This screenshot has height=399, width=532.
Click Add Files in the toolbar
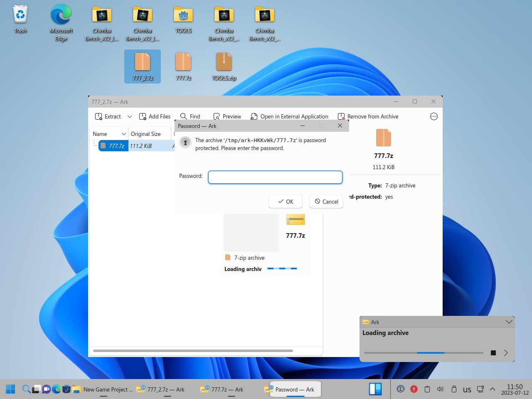click(x=155, y=117)
